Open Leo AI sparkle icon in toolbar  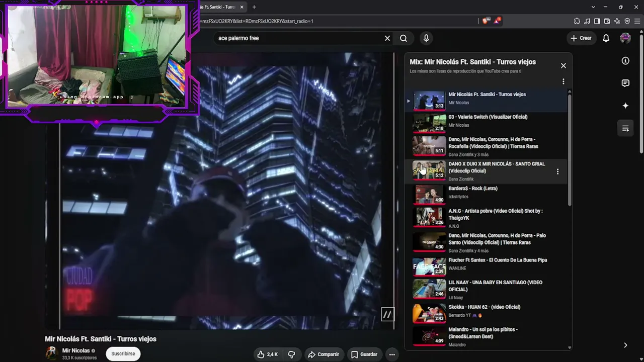pos(617,21)
